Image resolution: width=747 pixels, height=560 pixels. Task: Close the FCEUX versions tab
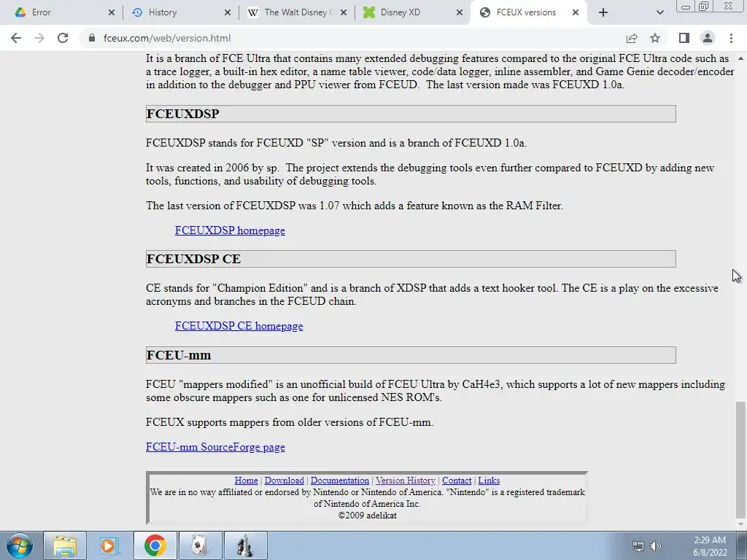pos(576,12)
